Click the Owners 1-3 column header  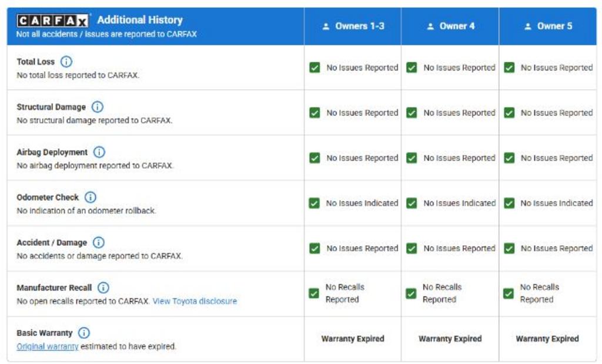click(353, 26)
